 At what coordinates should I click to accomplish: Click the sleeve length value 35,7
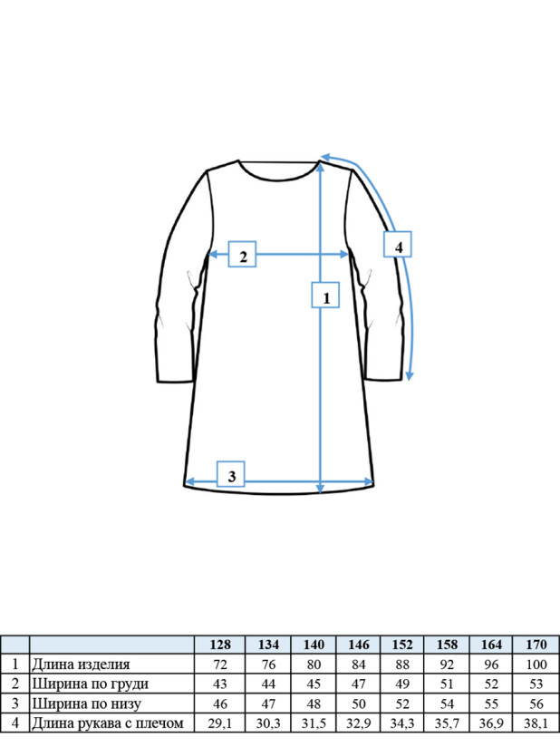click(x=447, y=723)
